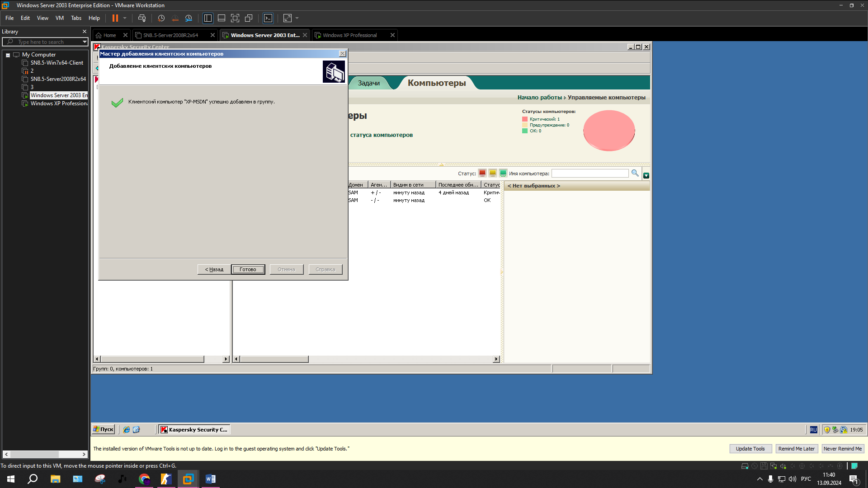Click the Имя компьютера search field

[590, 174]
